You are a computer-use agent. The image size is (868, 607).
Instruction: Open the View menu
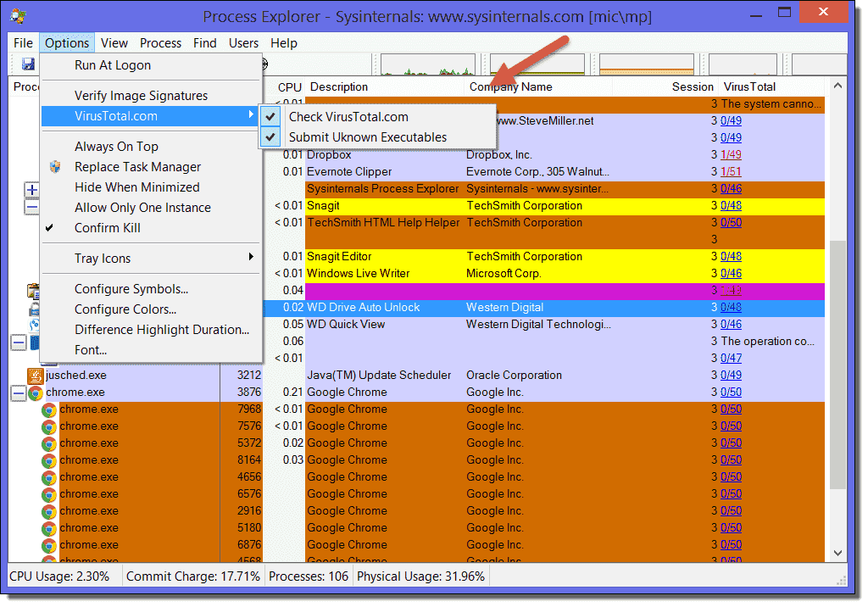coord(114,43)
